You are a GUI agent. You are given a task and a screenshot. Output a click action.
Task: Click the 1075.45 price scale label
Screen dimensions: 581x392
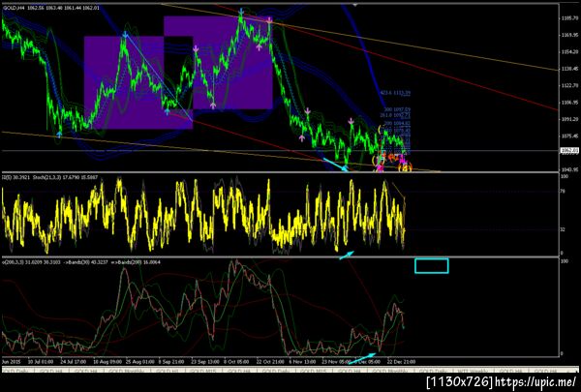coord(569,136)
